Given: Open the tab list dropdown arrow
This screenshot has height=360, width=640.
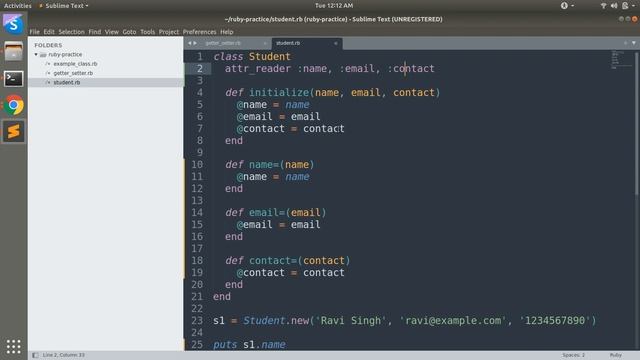Looking at the screenshot, I should click(x=633, y=43).
